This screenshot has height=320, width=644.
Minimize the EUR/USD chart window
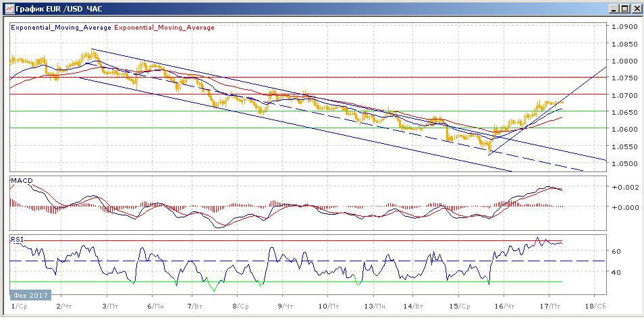(614, 9)
